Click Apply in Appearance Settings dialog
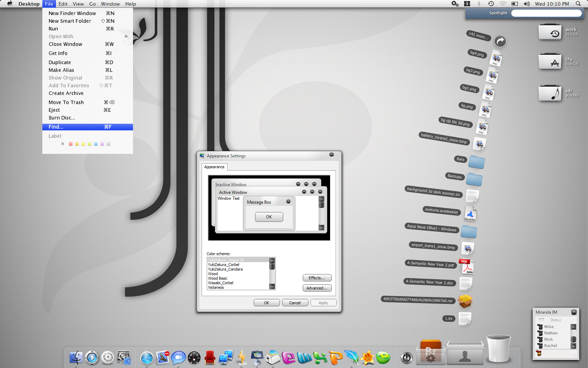The image size is (588, 368). (x=323, y=303)
